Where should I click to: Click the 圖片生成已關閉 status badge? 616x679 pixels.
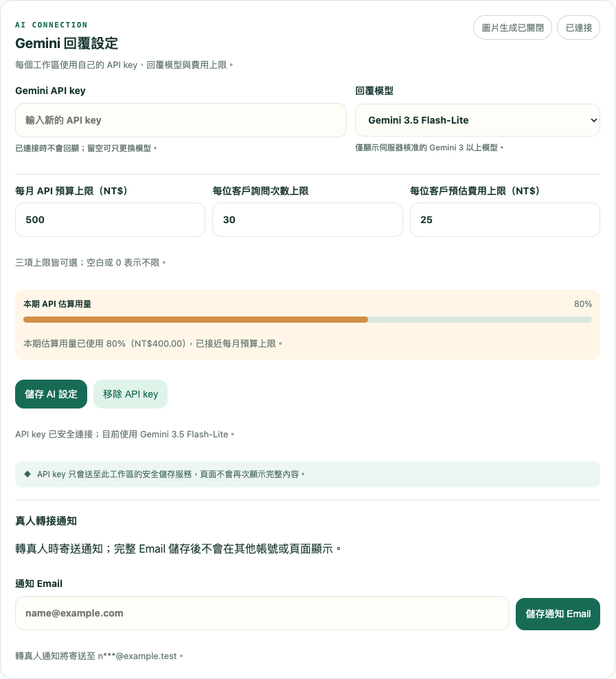coord(512,27)
